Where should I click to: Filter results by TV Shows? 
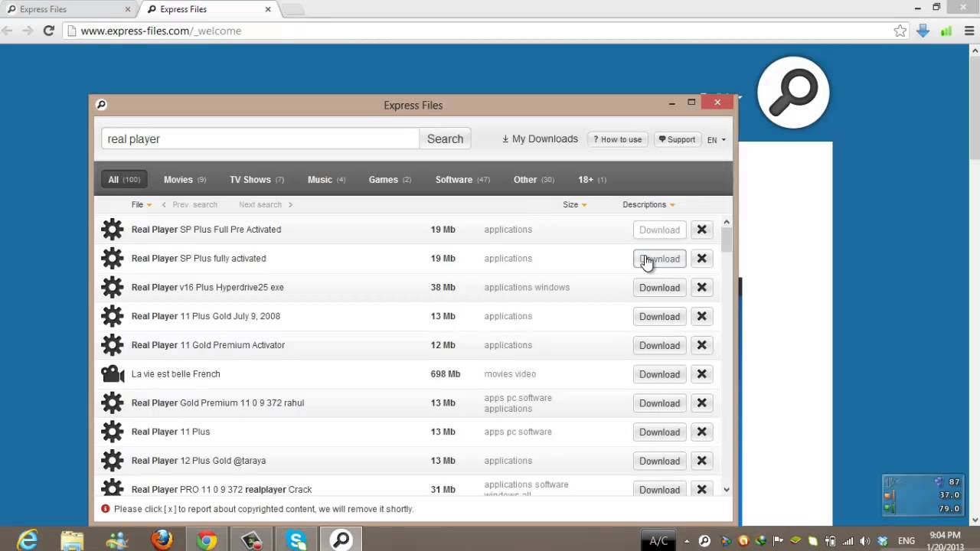point(256,180)
